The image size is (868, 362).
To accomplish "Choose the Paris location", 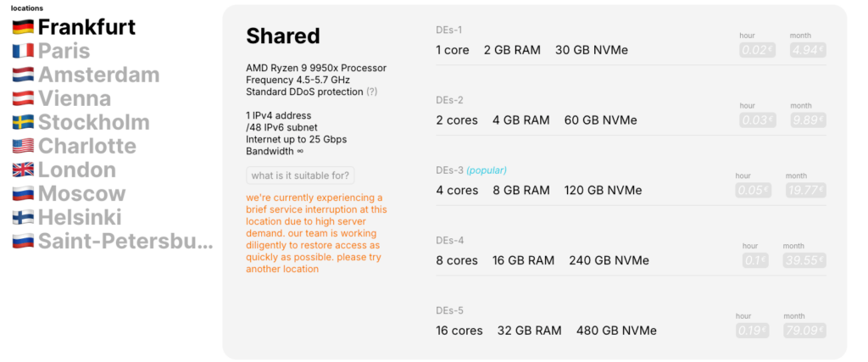I will (51, 51).
